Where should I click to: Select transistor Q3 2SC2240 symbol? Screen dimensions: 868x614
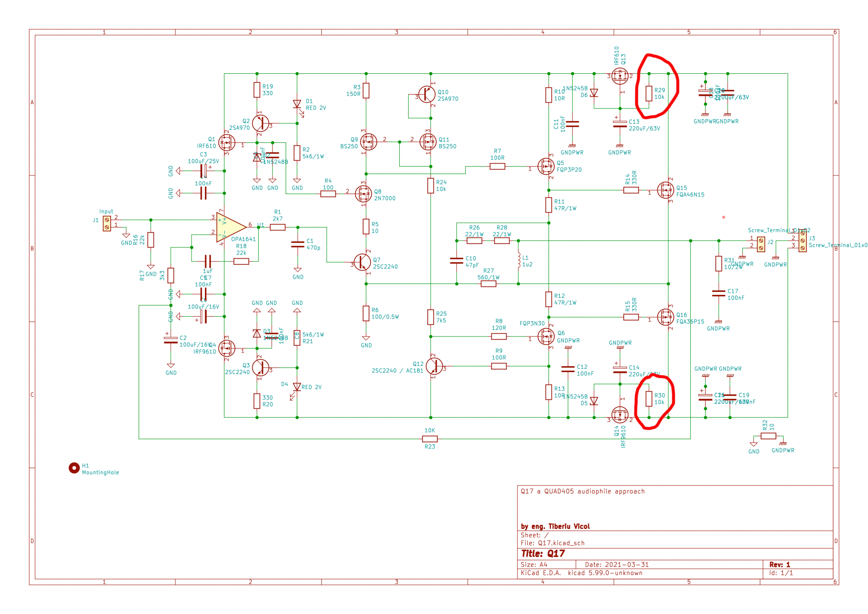[260, 368]
